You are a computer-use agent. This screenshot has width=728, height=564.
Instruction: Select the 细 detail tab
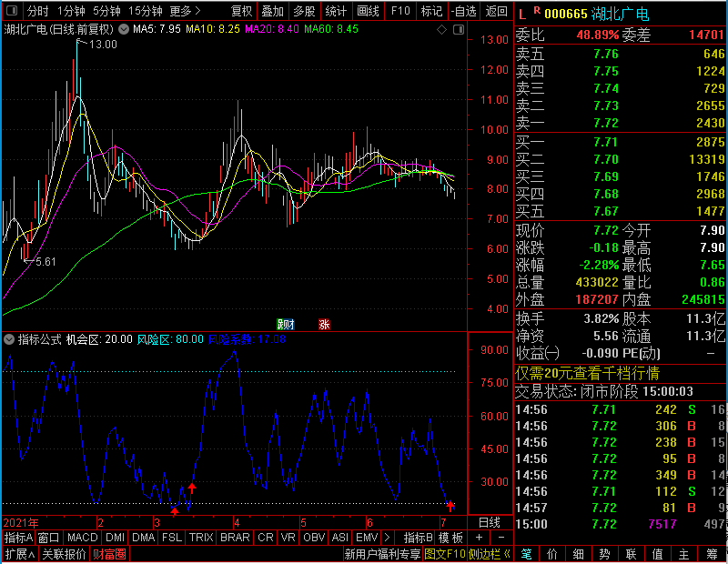579,554
